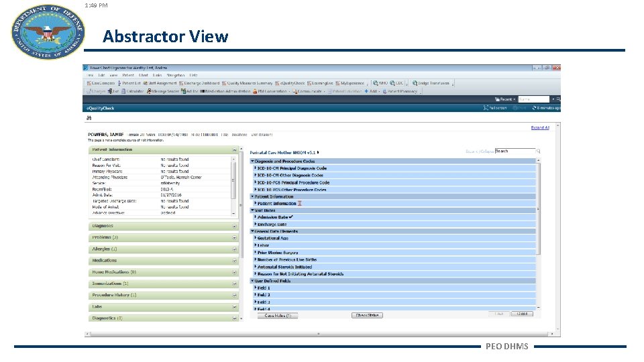
Task: Expand the Procedure History section
Action: 235,295
